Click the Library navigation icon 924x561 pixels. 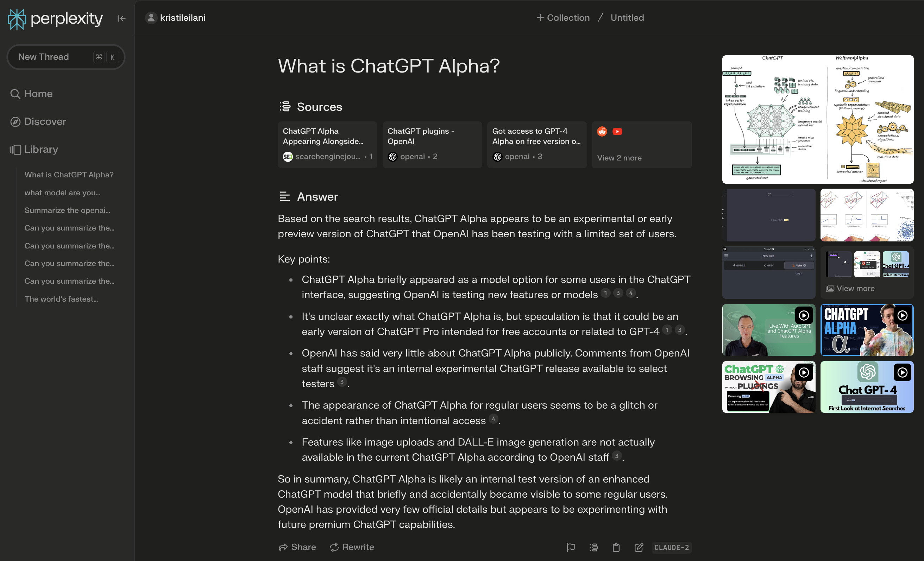[x=15, y=149]
